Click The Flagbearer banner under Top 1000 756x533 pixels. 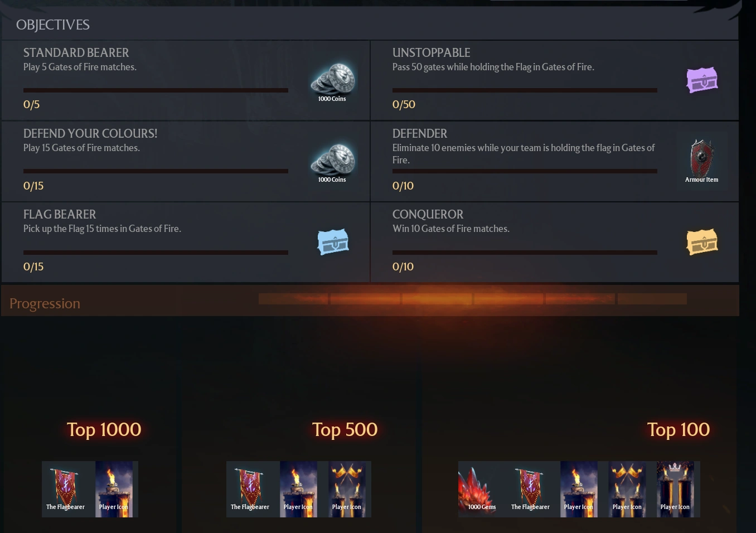point(66,489)
